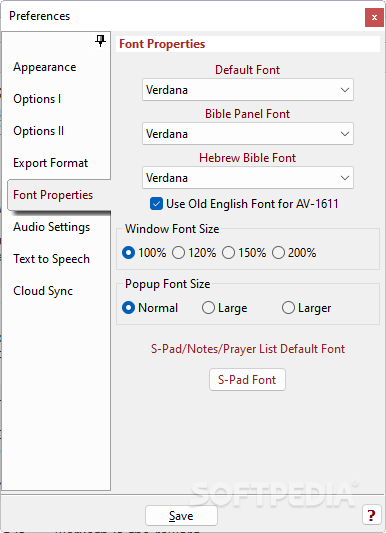386x533 pixels.
Task: Click the Bible Panel Font label
Action: pos(247,114)
